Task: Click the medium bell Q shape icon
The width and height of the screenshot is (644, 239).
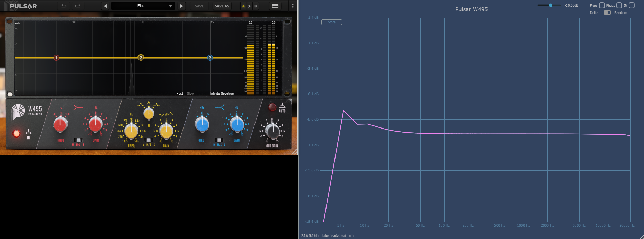Action: tap(149, 103)
